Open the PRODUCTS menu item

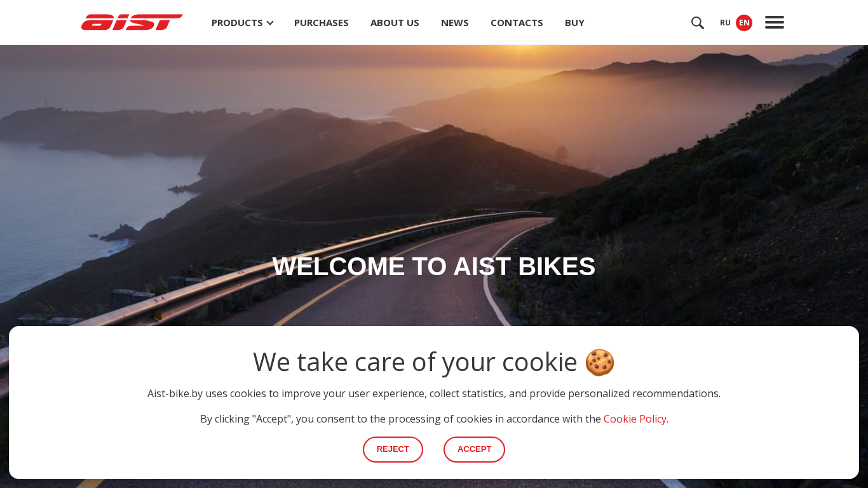coord(237,23)
